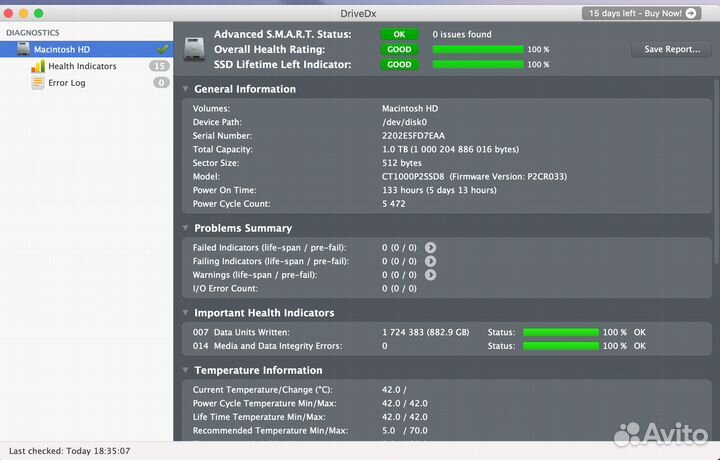Click the Current Temperature value 42.0
Image resolution: width=720 pixels, height=460 pixels.
(394, 390)
